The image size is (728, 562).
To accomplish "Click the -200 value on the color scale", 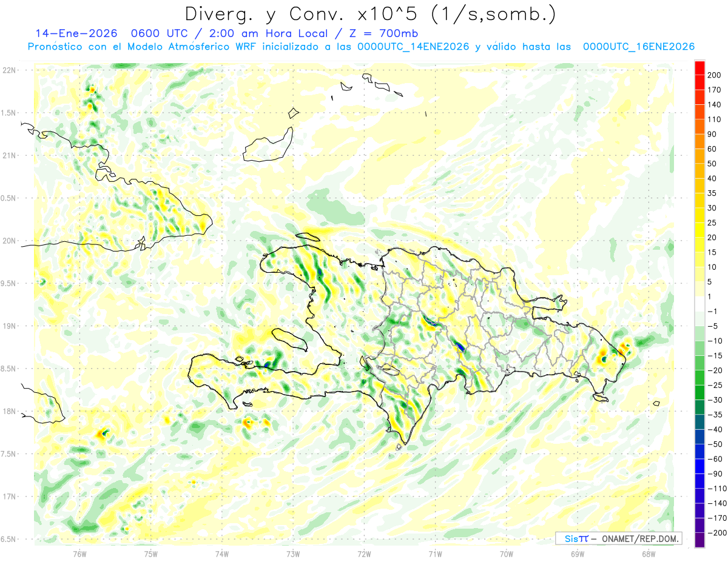I will 718,534.
